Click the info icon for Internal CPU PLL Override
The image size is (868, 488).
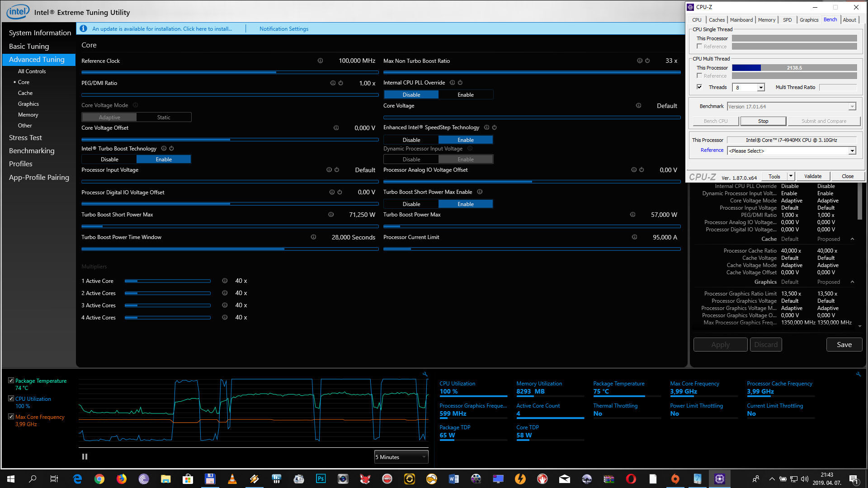click(452, 83)
